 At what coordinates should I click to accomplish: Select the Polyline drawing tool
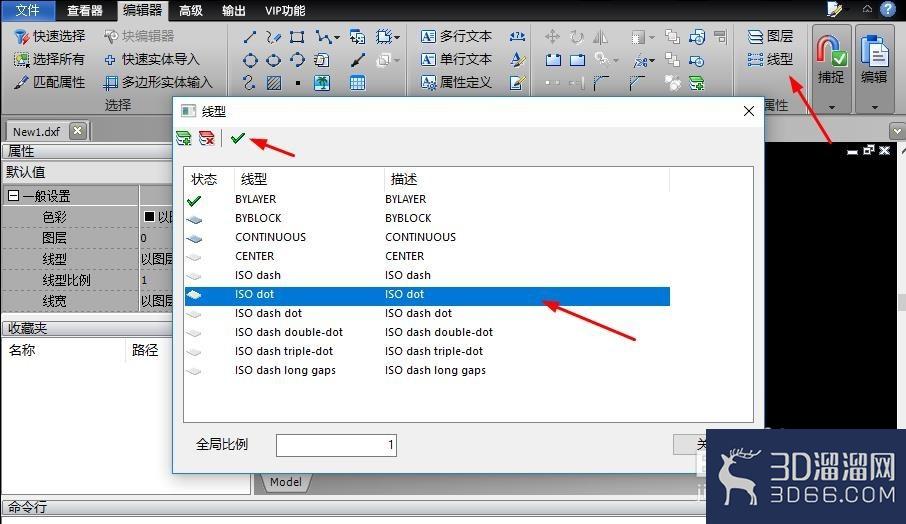click(323, 37)
